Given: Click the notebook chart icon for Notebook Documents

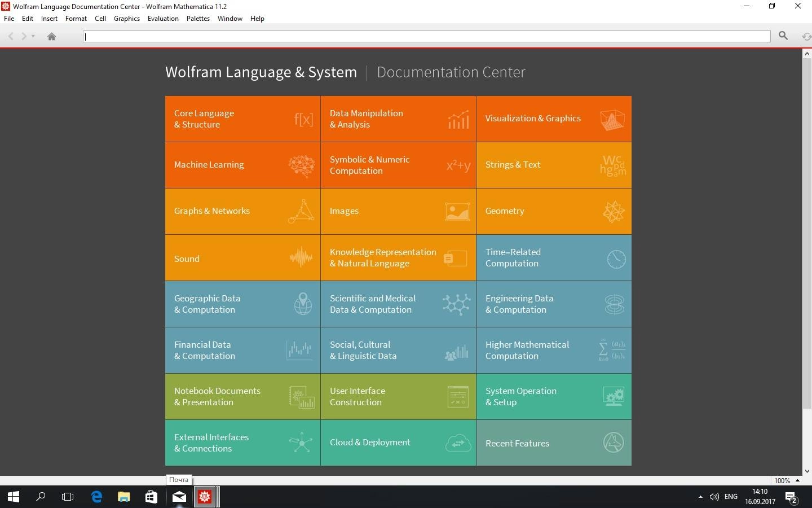Looking at the screenshot, I should pyautogui.click(x=302, y=397).
